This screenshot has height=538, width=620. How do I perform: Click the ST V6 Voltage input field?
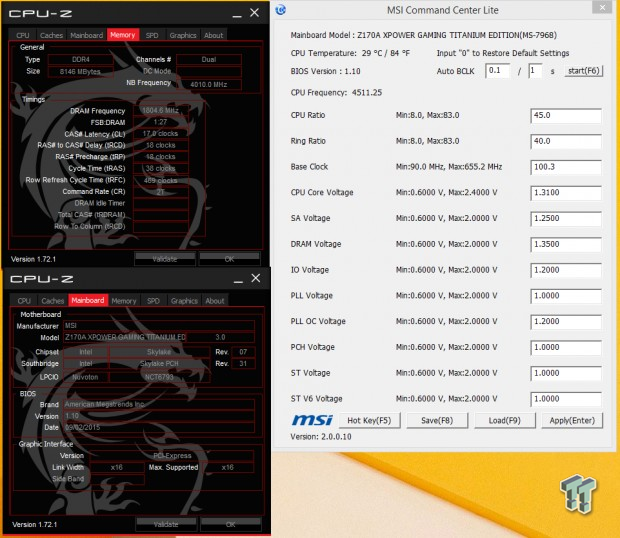pos(566,399)
